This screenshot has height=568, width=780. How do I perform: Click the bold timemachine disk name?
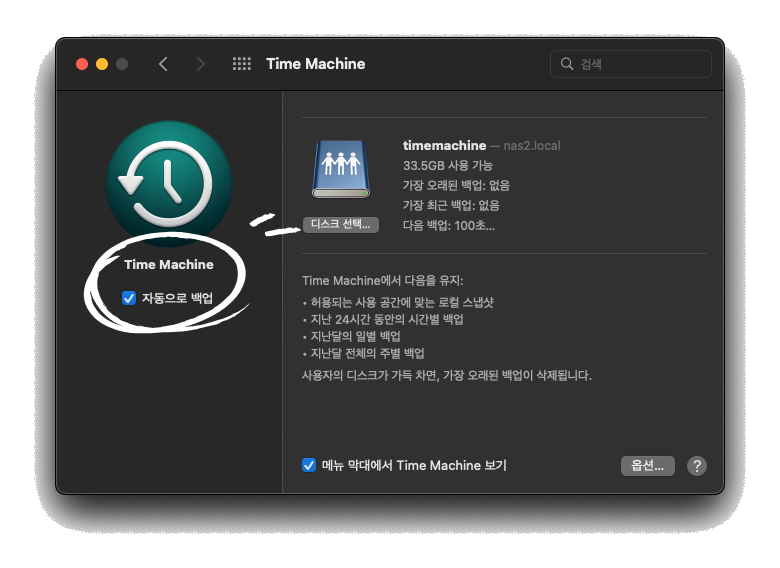click(444, 145)
